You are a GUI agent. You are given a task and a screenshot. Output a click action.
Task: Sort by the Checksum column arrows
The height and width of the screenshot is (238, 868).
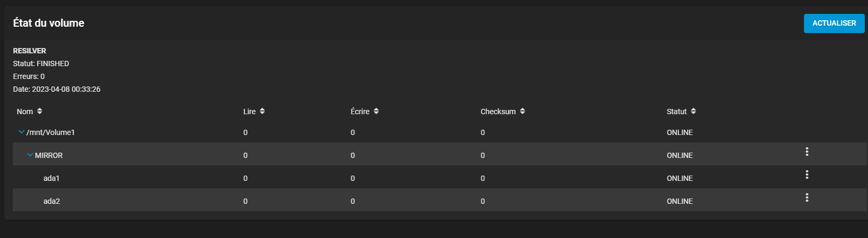pos(522,112)
